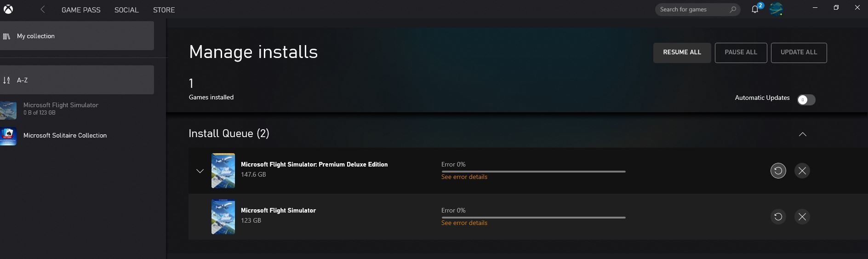Viewport: 868px width, 259px height.
Task: Retry Microsoft Flight Simulator base install
Action: [778, 217]
